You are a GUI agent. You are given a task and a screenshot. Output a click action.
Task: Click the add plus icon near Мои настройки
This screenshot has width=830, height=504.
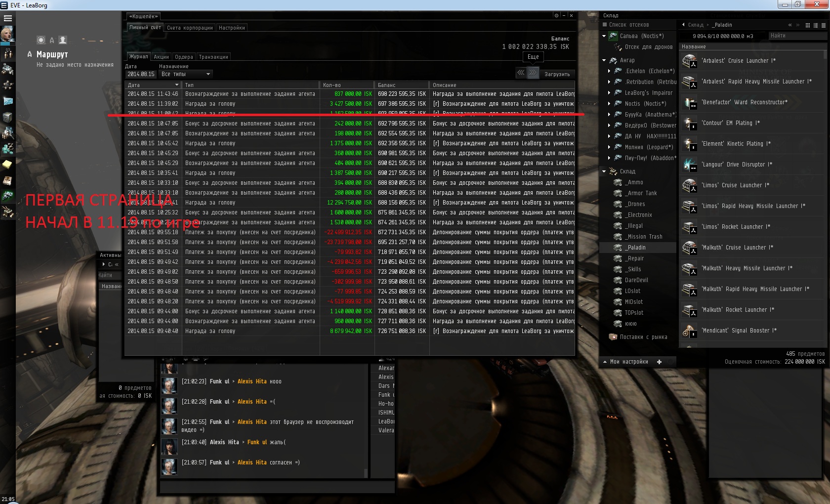[659, 362]
